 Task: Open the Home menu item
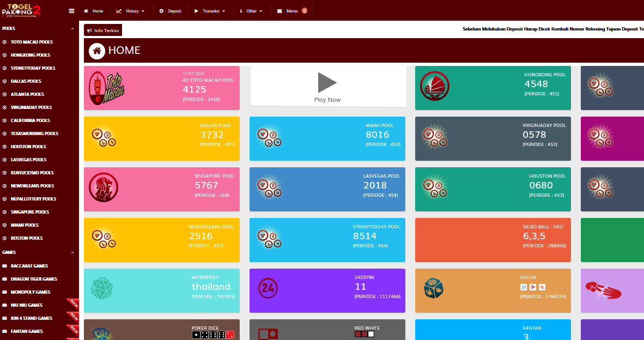93,11
